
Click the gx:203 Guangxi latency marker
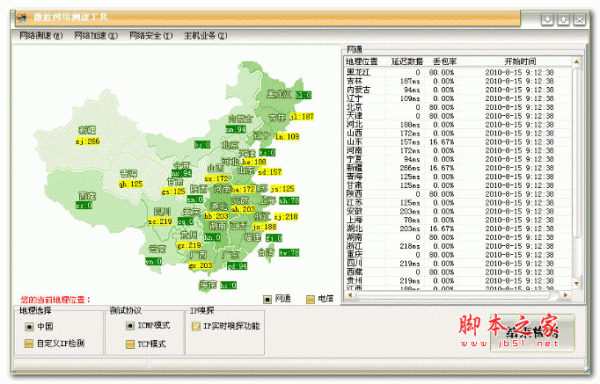click(x=201, y=265)
